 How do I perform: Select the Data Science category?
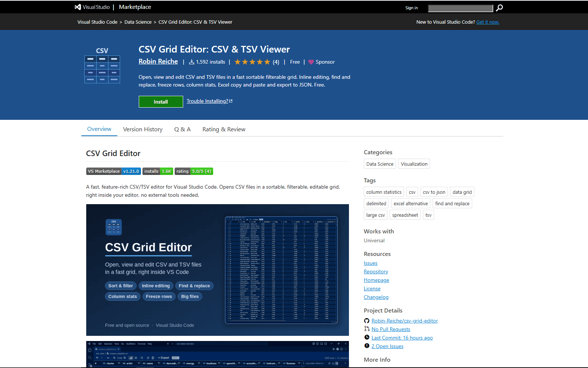point(380,164)
